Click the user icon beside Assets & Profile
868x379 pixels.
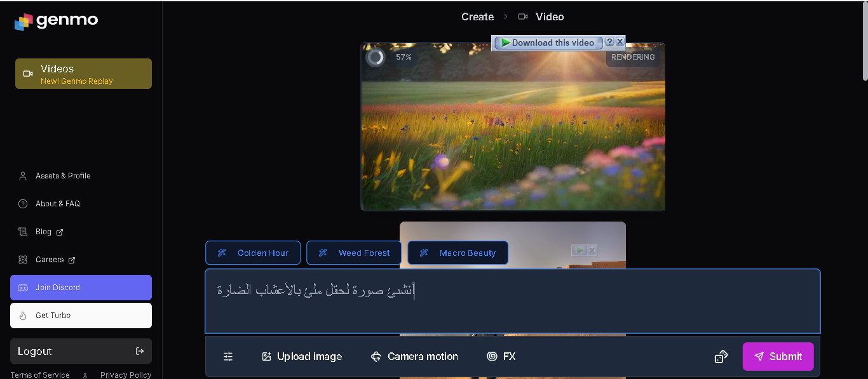click(x=23, y=176)
